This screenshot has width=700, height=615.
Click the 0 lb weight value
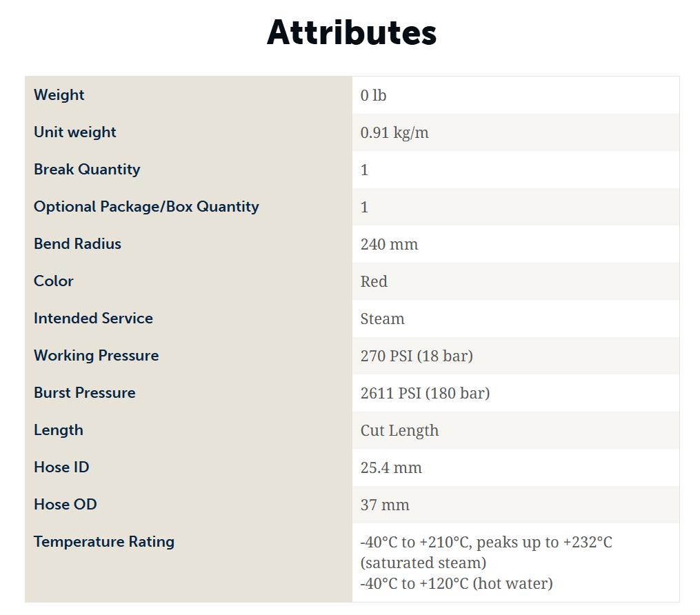point(373,96)
